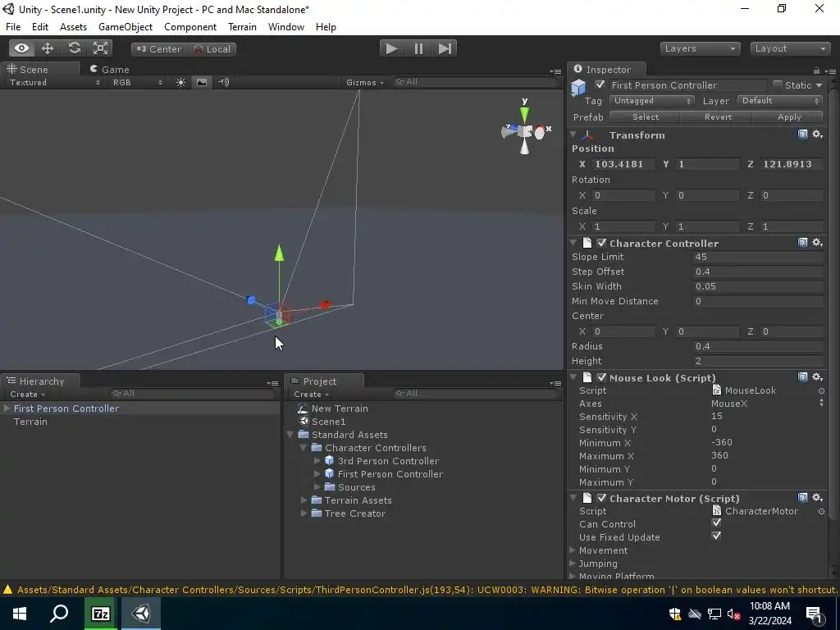Click the prefab Apply button
Image resolution: width=840 pixels, height=630 pixels.
(789, 116)
